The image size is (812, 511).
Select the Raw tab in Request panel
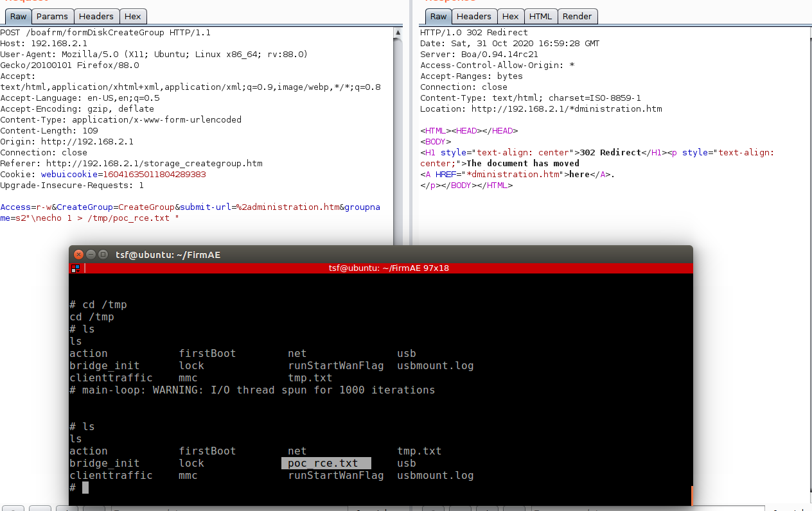[x=18, y=16]
